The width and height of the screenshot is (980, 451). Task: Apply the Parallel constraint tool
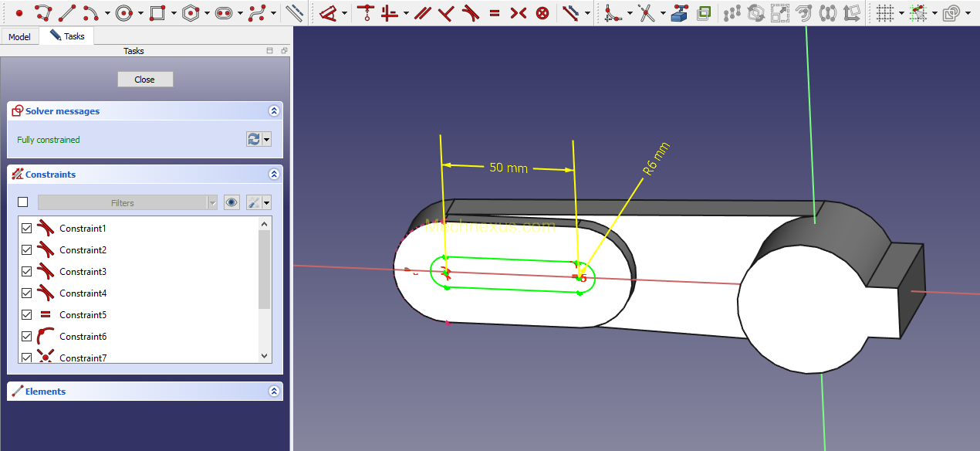point(421,13)
